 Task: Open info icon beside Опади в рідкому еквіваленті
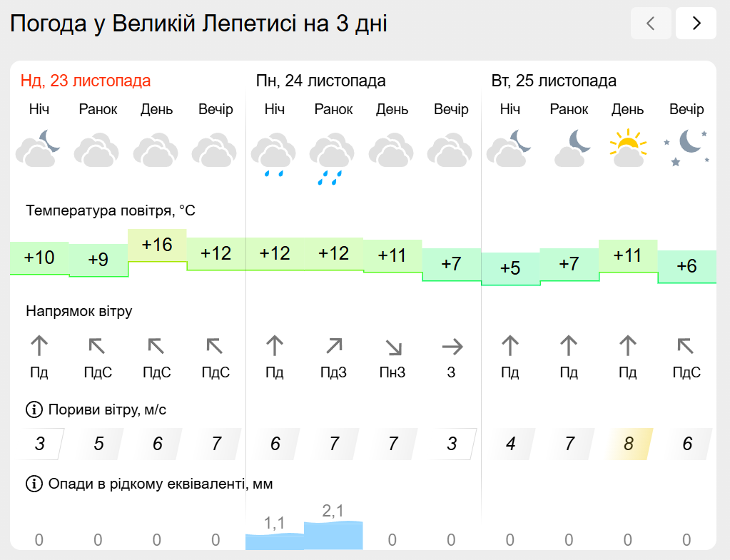pos(34,484)
